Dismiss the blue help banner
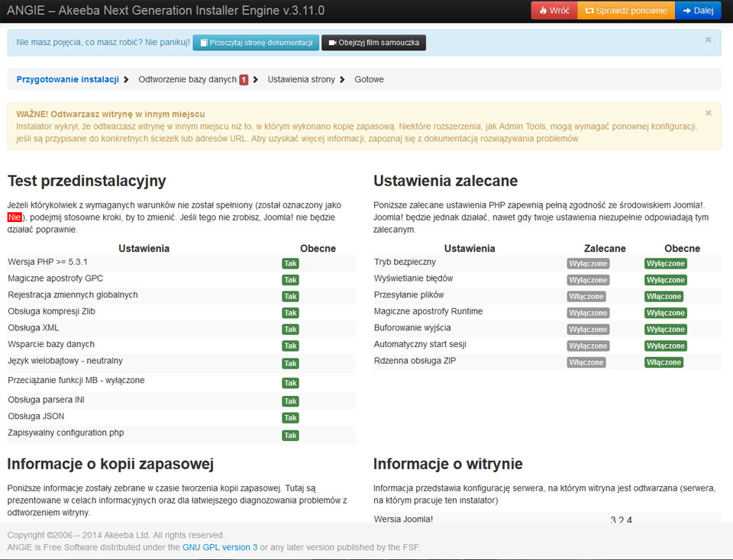733x560 pixels. 709,40
